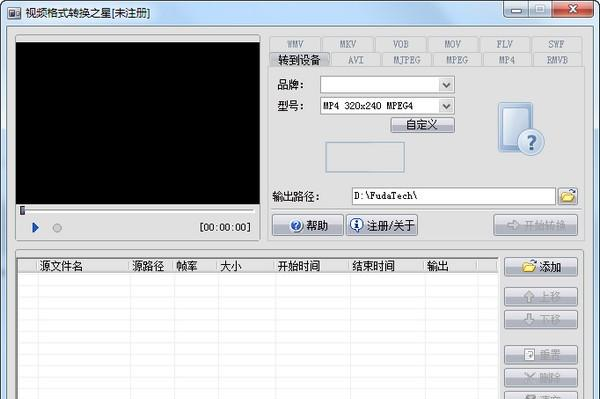Click the [00:00:00] time display

point(225,227)
